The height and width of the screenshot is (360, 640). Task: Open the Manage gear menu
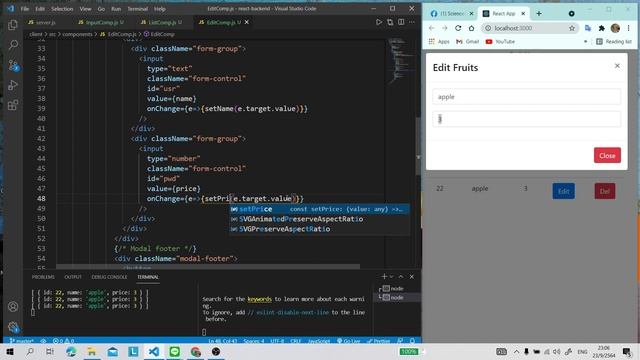pos(13,327)
